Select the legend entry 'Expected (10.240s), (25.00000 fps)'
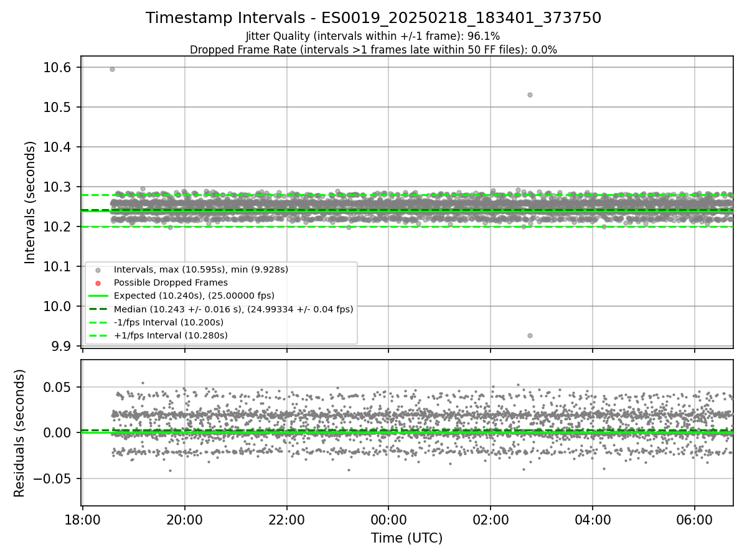The width and height of the screenshot is (747, 560). (x=194, y=296)
